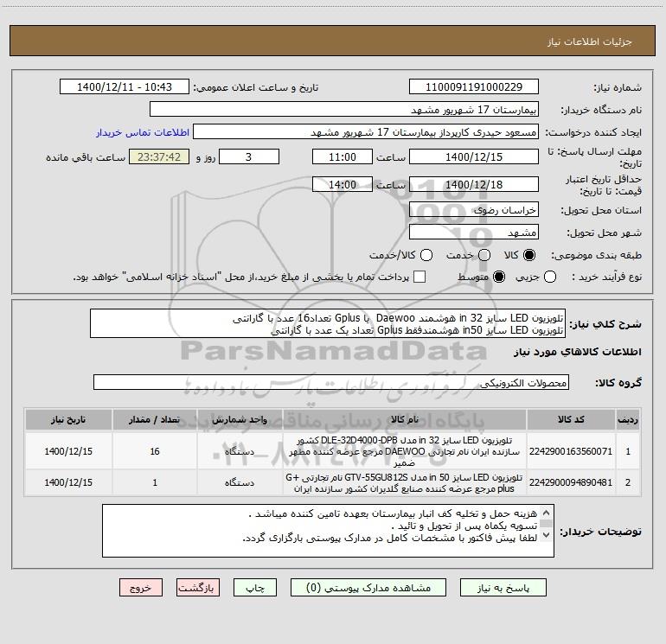Open 'اطلاعات تماس خریدار' link
This screenshot has width=666, height=644.
click(x=143, y=132)
